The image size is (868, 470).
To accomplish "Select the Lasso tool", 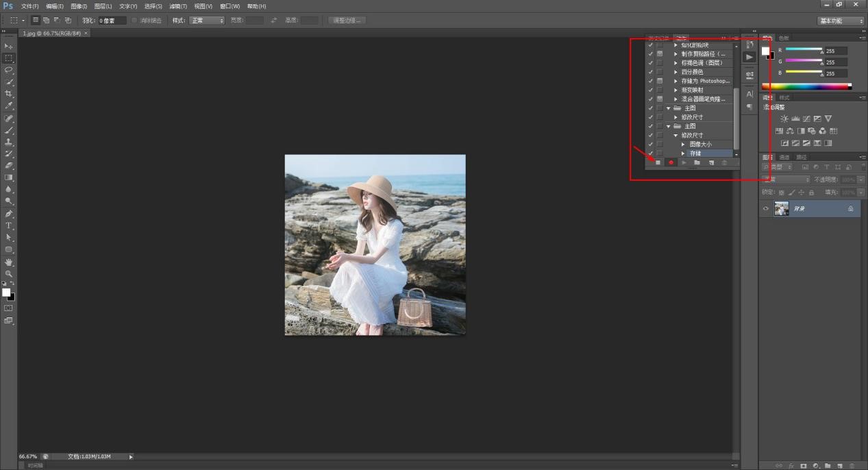I will 9,70.
